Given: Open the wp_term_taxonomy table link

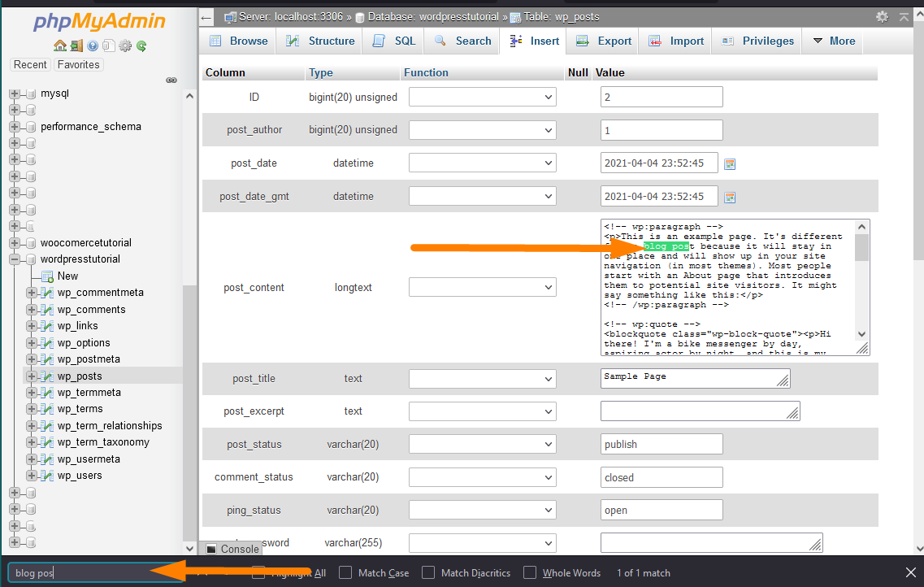Looking at the screenshot, I should click(x=103, y=442).
